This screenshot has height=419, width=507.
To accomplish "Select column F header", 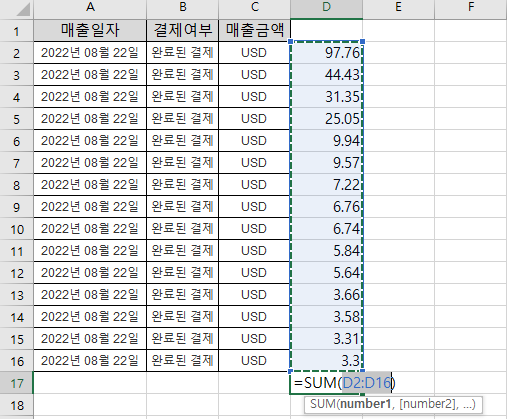I will 471,8.
